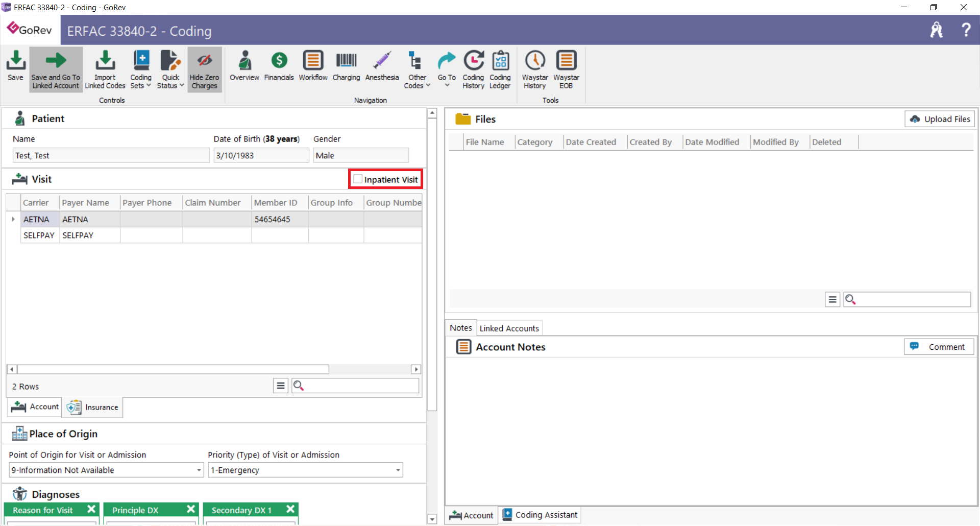Open the Workflow section
Screen dimensions: 980x526
(313, 65)
